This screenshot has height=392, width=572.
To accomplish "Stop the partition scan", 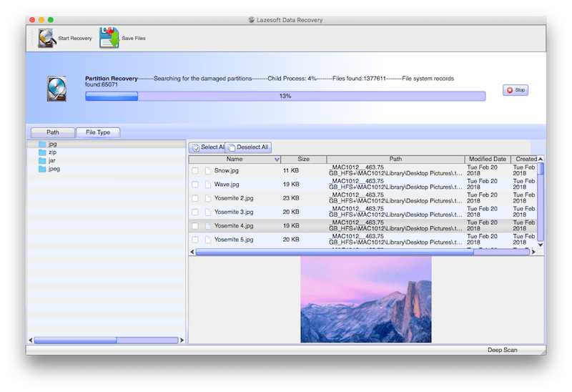I will click(516, 90).
